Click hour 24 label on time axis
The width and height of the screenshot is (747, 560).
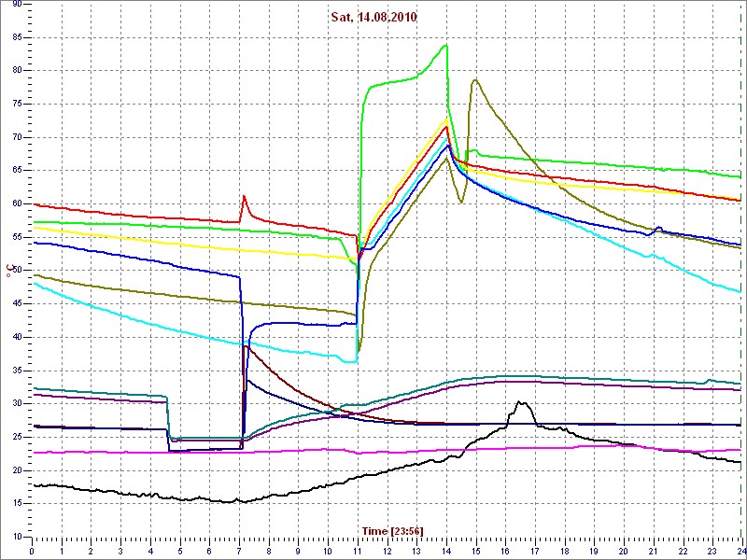740,550
